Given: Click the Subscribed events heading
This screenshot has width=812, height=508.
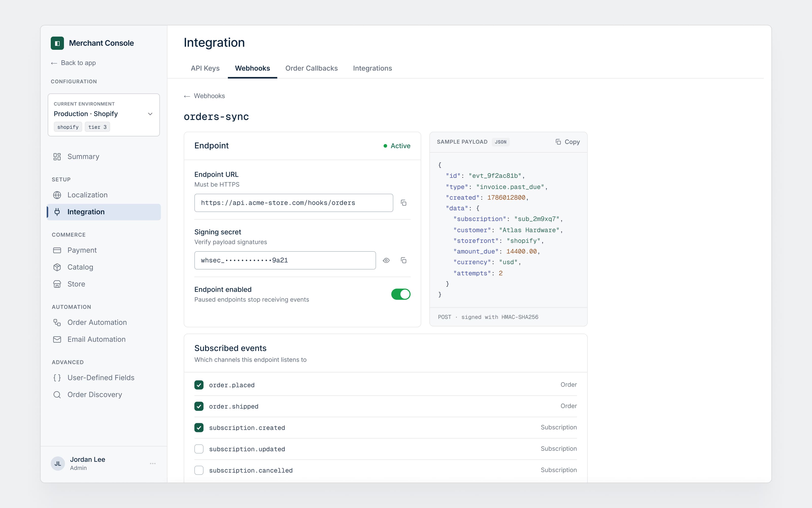Looking at the screenshot, I should [230, 348].
